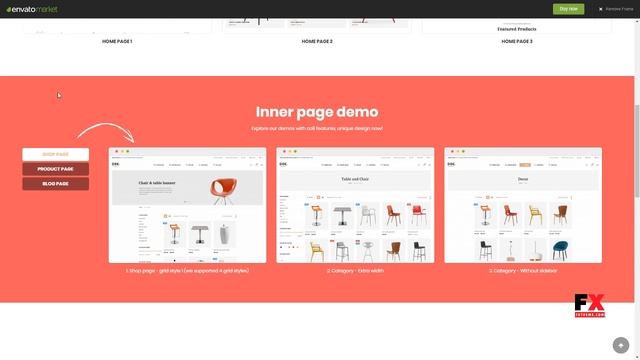The width and height of the screenshot is (640, 360).
Task: Click the Buy now button
Action: (568, 9)
